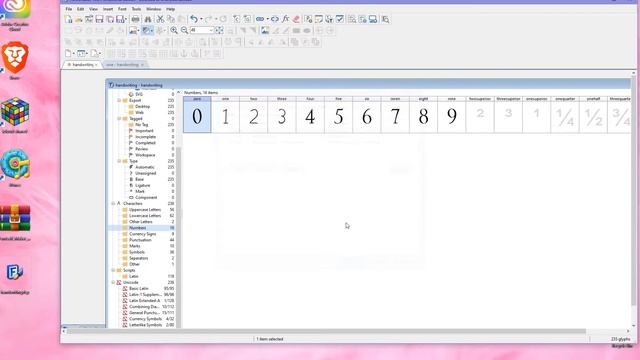The width and height of the screenshot is (640, 360).
Task: Open the Tools menu
Action: [136, 9]
